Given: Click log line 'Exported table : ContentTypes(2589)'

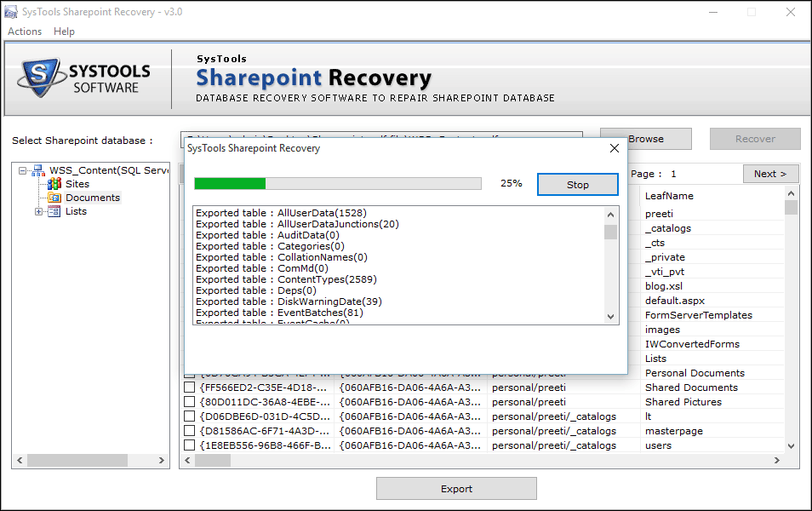Looking at the screenshot, I should pos(286,279).
